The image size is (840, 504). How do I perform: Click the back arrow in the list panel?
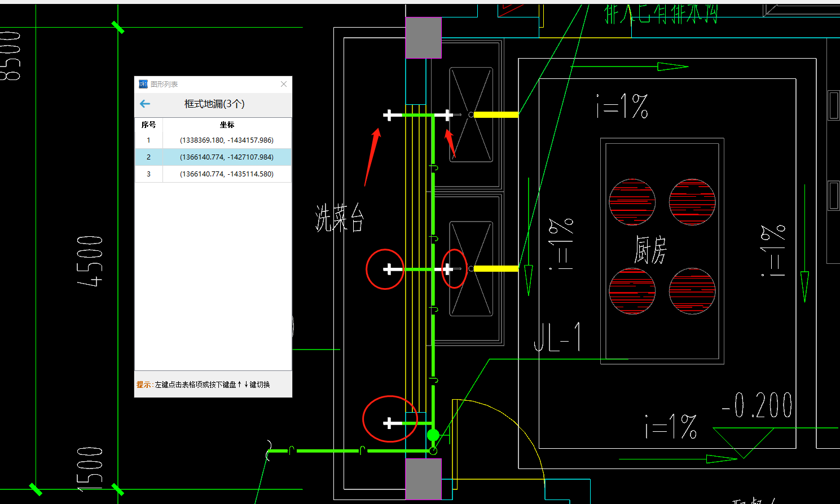[x=145, y=104]
